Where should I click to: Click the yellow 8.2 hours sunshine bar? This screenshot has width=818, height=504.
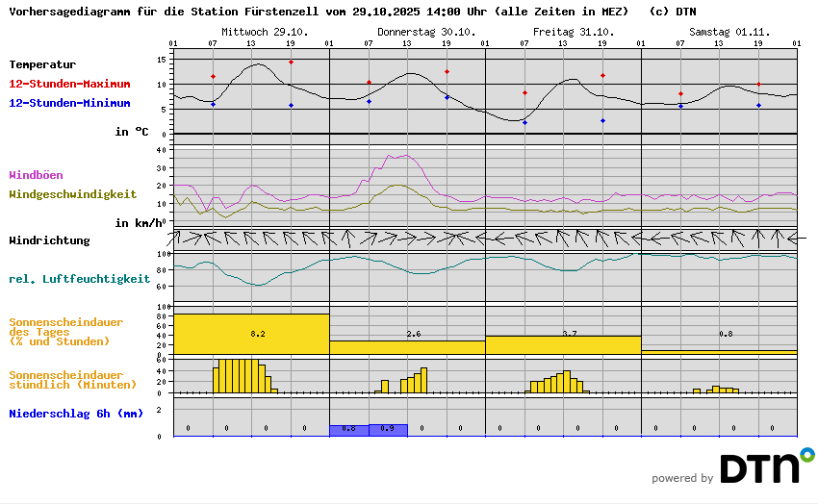(x=251, y=334)
